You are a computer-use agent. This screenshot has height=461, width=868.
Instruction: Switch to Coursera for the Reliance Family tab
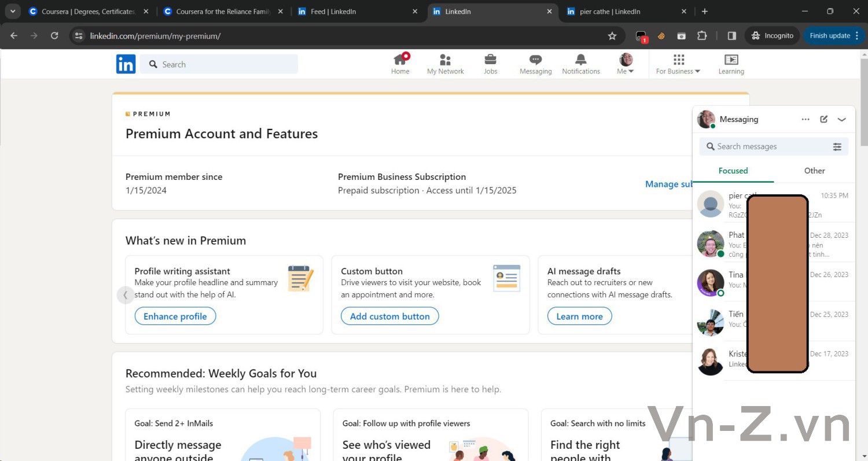click(x=223, y=12)
